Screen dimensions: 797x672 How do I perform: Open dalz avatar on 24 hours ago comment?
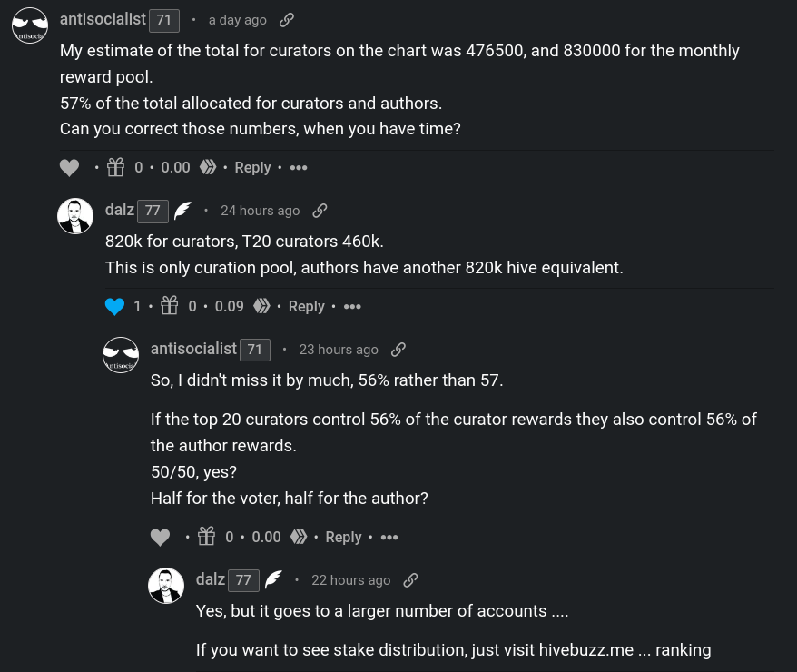click(75, 216)
